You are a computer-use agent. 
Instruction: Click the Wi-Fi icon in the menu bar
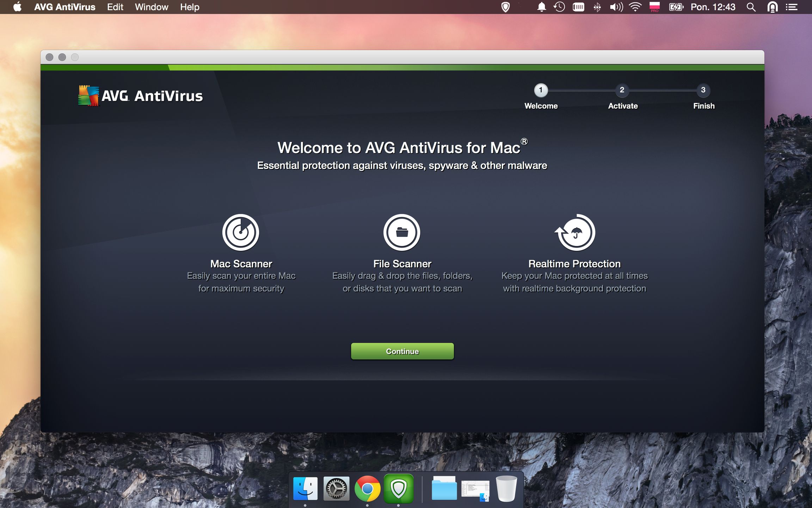point(635,7)
